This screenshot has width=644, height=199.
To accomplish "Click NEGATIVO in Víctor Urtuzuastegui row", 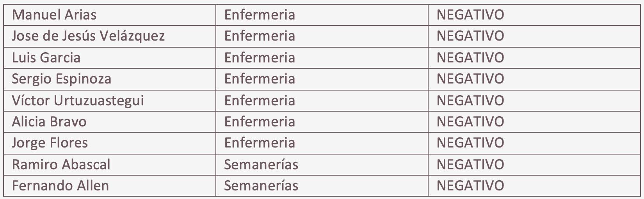I will [470, 101].
